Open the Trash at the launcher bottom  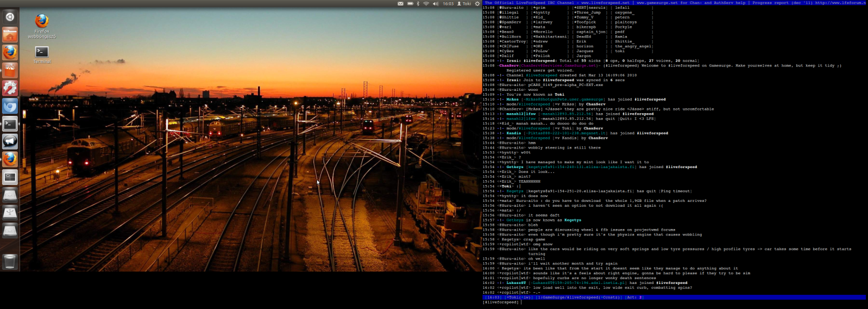(x=10, y=261)
